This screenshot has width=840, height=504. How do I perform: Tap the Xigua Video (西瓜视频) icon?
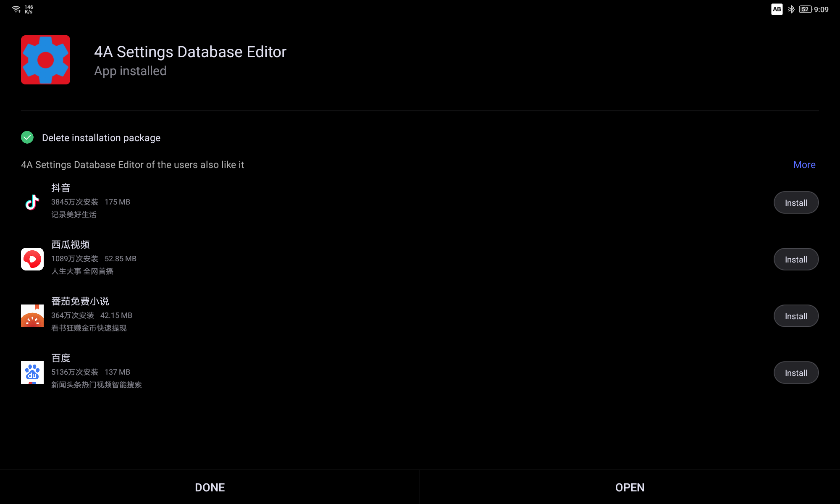(32, 259)
